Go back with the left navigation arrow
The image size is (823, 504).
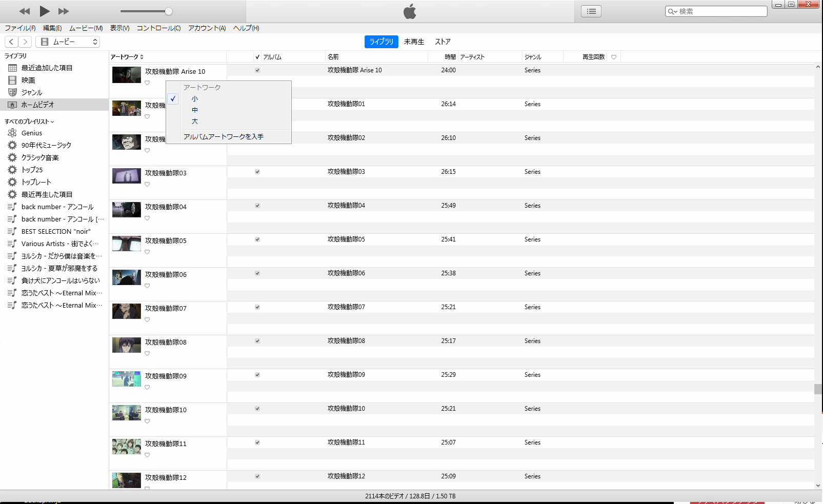(x=11, y=42)
